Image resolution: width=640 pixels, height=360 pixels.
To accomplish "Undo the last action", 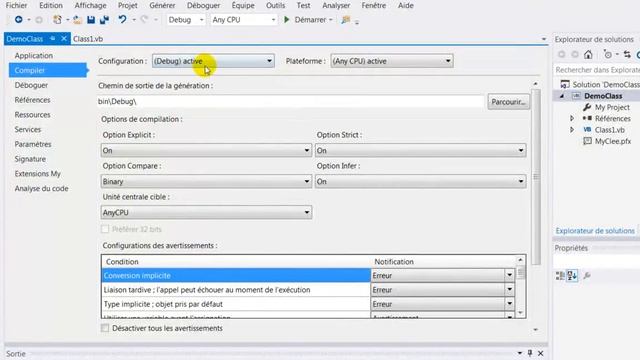I will coord(122,19).
